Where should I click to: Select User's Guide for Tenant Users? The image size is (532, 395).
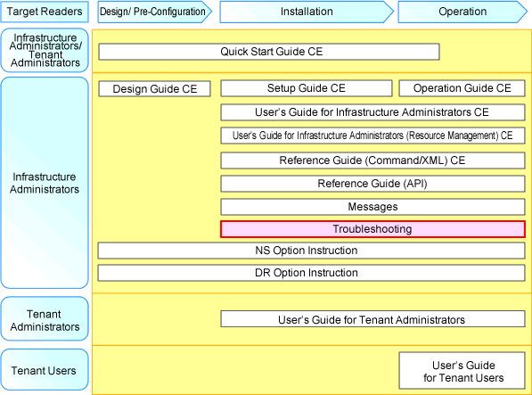point(462,371)
